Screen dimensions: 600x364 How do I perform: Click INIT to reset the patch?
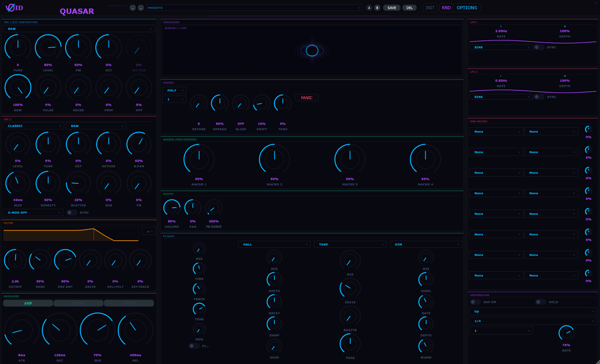(430, 8)
